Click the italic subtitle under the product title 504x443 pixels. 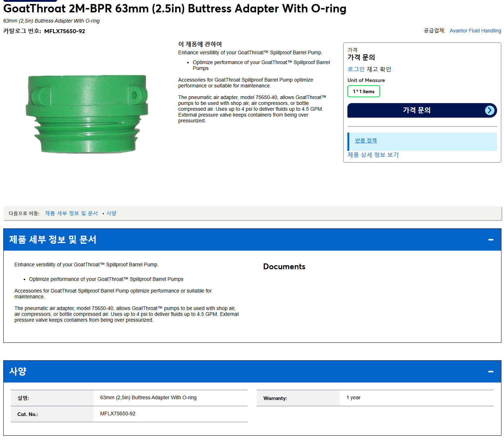51,21
